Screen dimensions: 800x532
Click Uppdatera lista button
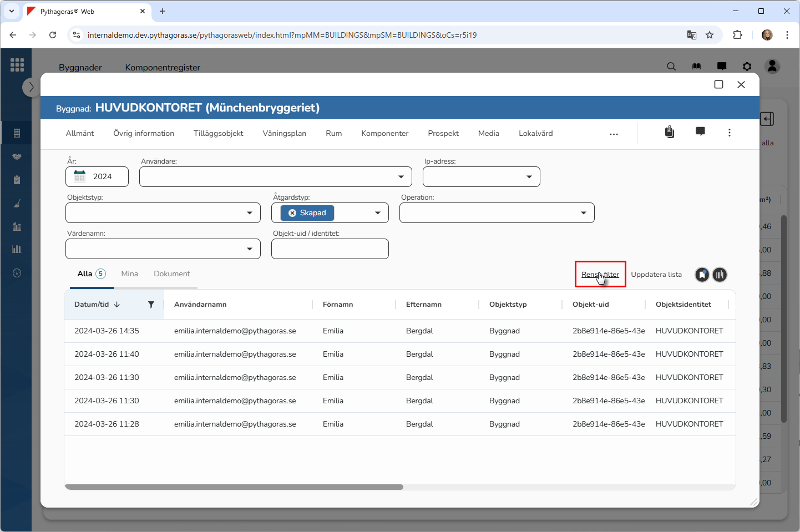pos(656,275)
